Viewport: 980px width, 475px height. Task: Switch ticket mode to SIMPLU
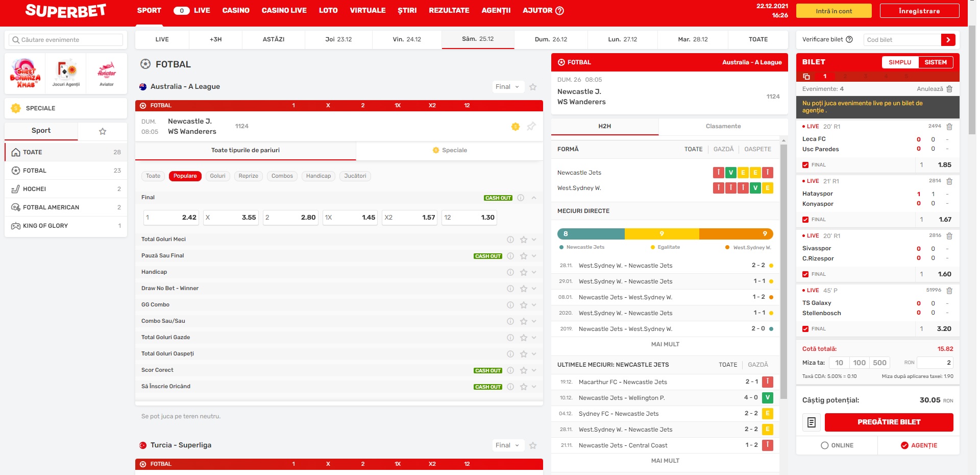tap(900, 62)
